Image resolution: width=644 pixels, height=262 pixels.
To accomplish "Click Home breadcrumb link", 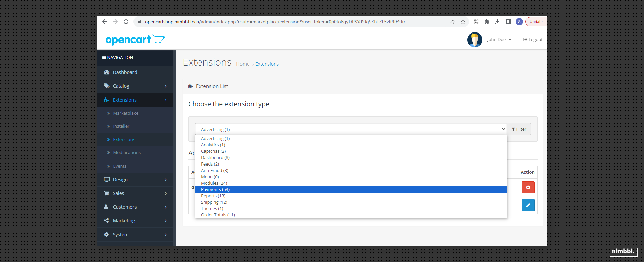I will (243, 64).
